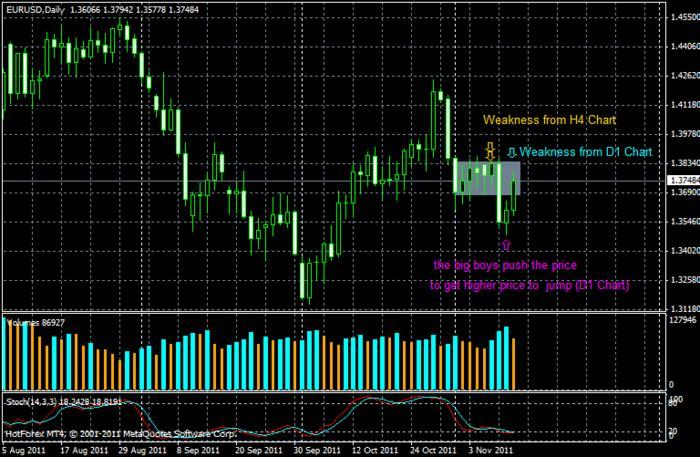700x457 pixels.
Task: Click the horizontal current price line
Action: [333, 181]
